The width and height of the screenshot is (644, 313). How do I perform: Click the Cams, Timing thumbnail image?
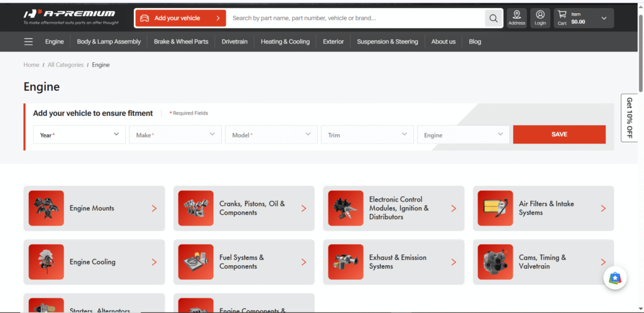click(496, 262)
